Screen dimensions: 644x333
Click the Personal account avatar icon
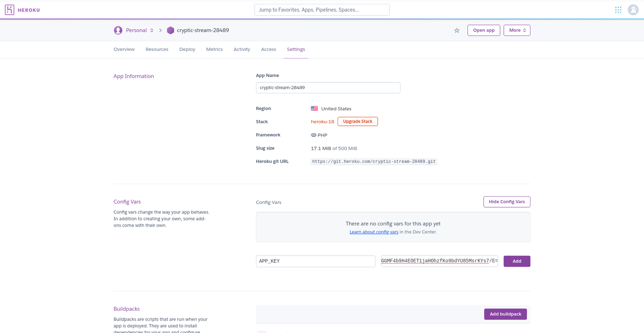tap(118, 30)
